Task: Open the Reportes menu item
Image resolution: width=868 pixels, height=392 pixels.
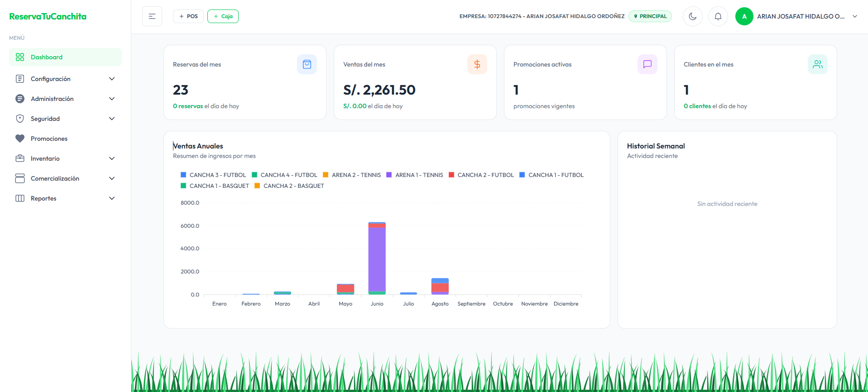Action: pos(65,198)
